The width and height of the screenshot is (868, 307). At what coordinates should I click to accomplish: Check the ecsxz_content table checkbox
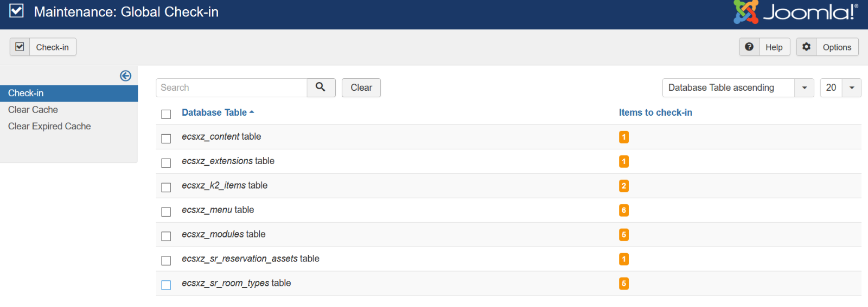tap(166, 139)
